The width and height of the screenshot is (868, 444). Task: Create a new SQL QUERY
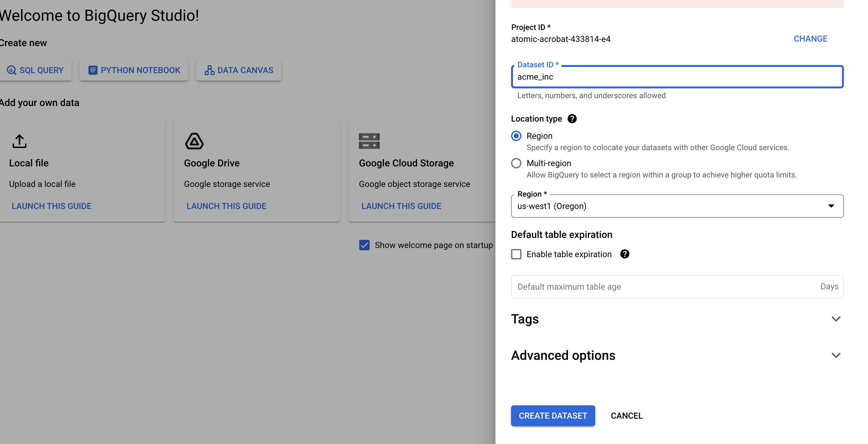(x=35, y=70)
